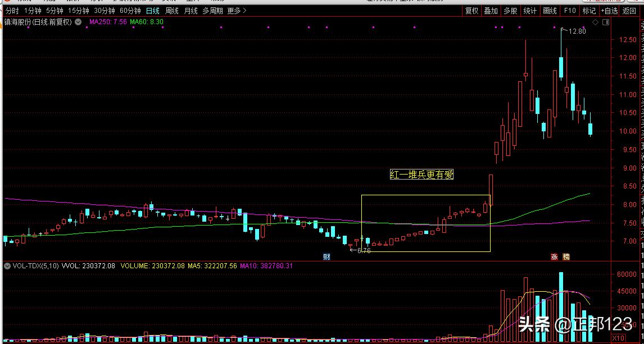This screenshot has width=644, height=344.
Task: Click 12.50 on the price axis
Action: 628,40
